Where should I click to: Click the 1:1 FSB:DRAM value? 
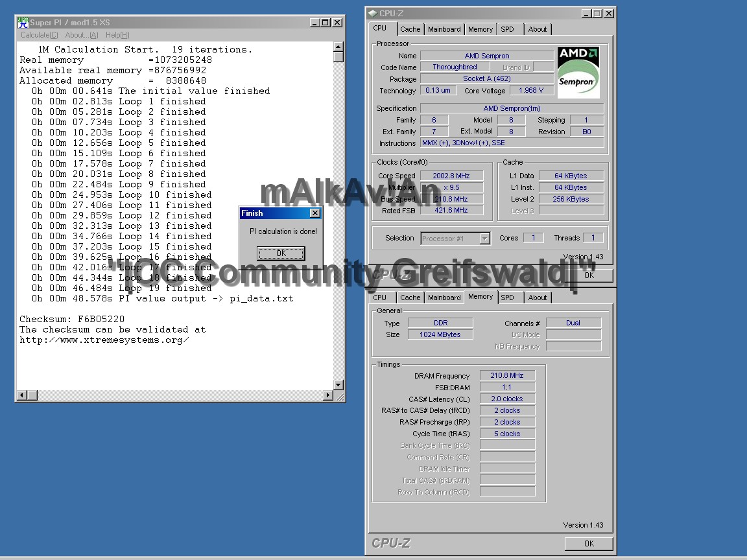(x=507, y=387)
